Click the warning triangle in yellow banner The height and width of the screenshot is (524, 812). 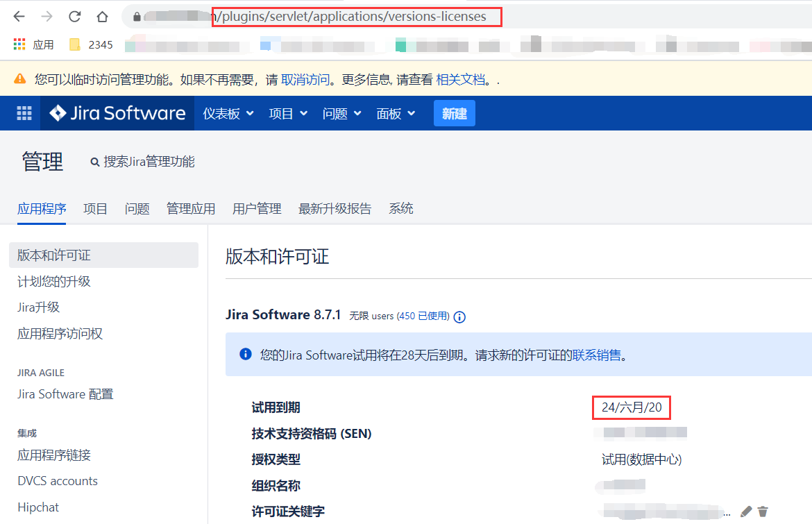[x=19, y=79]
